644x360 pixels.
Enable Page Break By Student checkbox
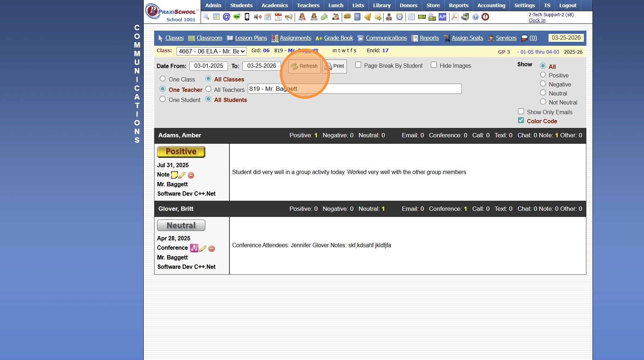point(358,65)
